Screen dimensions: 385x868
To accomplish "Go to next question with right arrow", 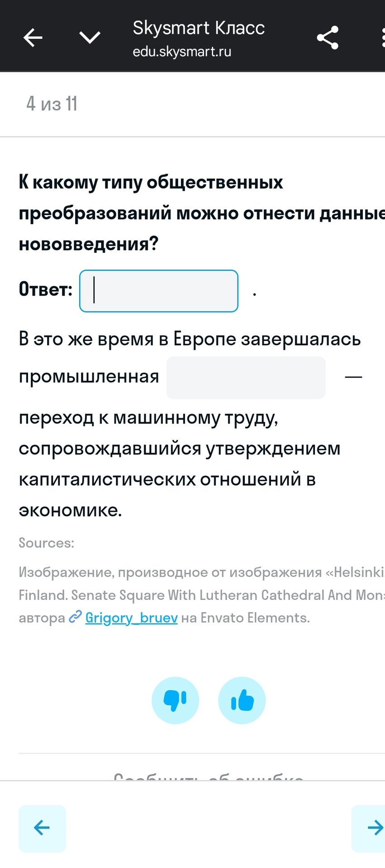I will 369,828.
